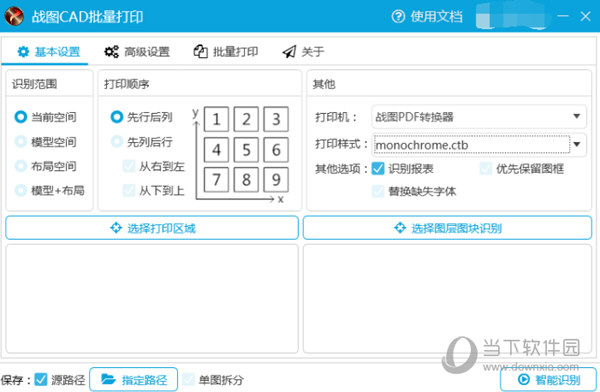Toggle the 识别报表 checkbox
This screenshot has height=392, width=600.
378,168
